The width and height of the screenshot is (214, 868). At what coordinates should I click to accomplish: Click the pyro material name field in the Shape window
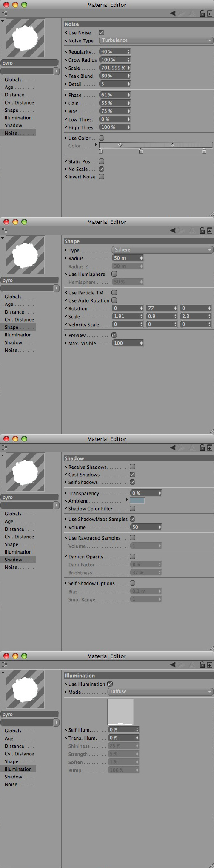[30, 280]
